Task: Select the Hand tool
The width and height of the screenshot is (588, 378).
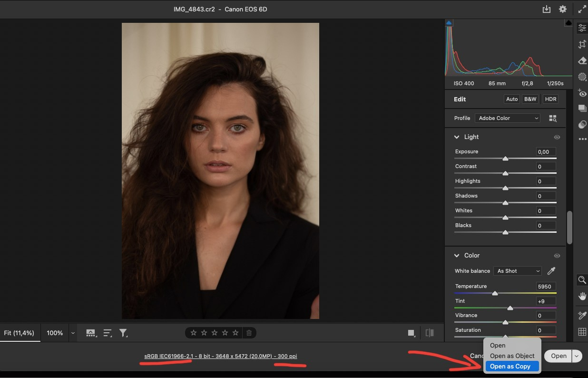Action: (x=581, y=296)
